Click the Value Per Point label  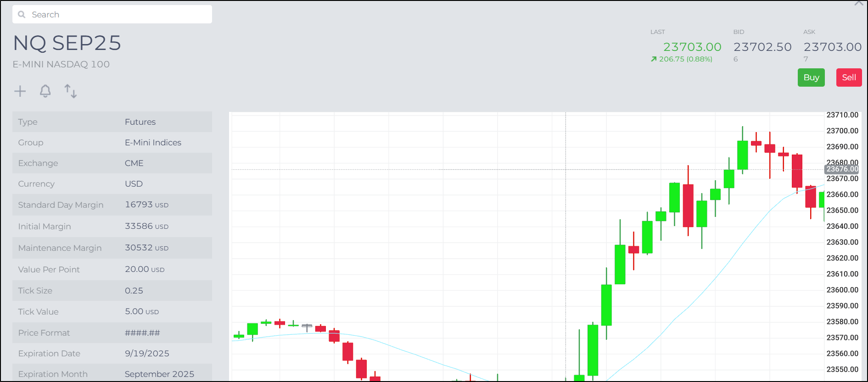click(49, 270)
